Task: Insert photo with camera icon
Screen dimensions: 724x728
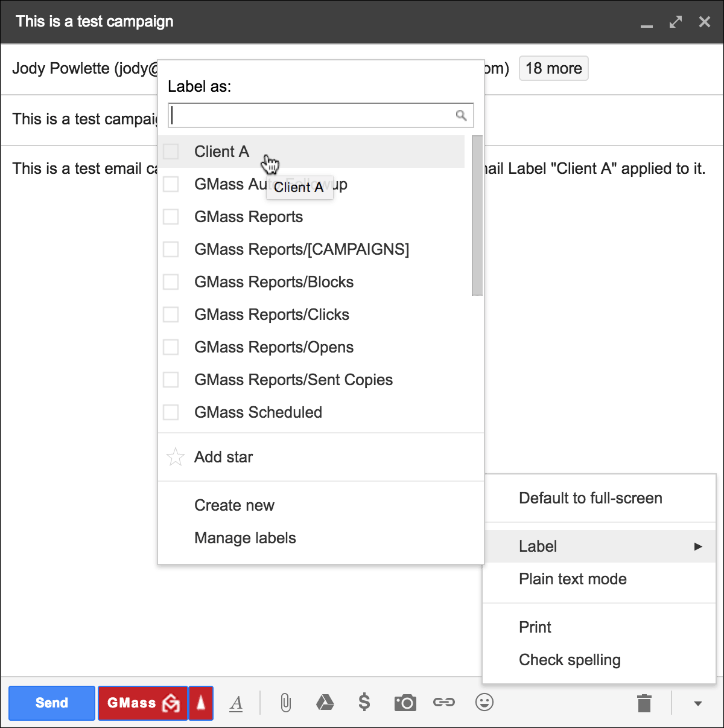Action: pos(405,703)
